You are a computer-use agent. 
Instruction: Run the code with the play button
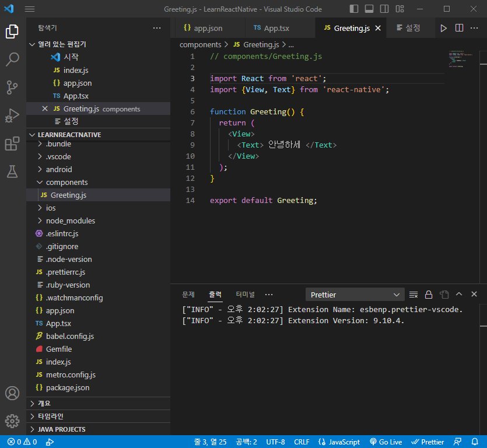point(443,28)
